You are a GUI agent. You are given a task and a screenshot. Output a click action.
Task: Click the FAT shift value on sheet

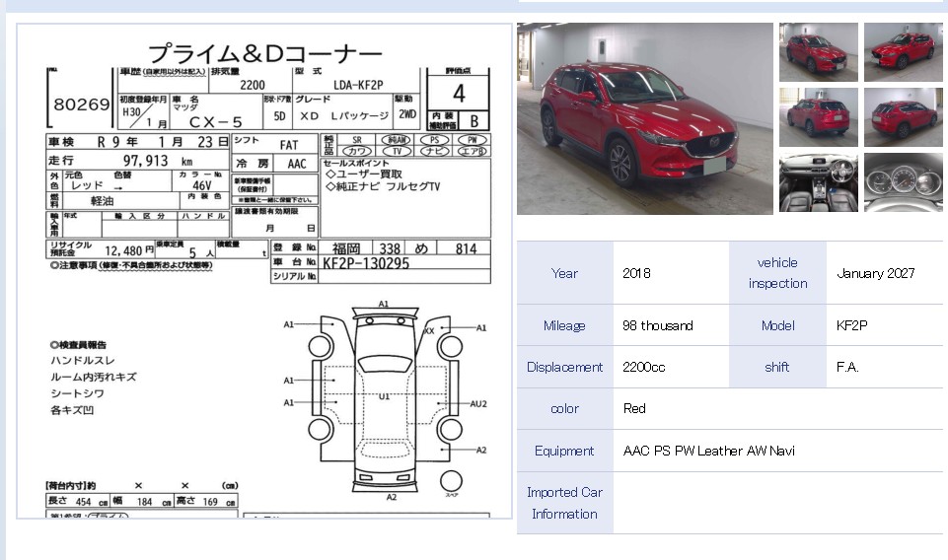coord(289,145)
